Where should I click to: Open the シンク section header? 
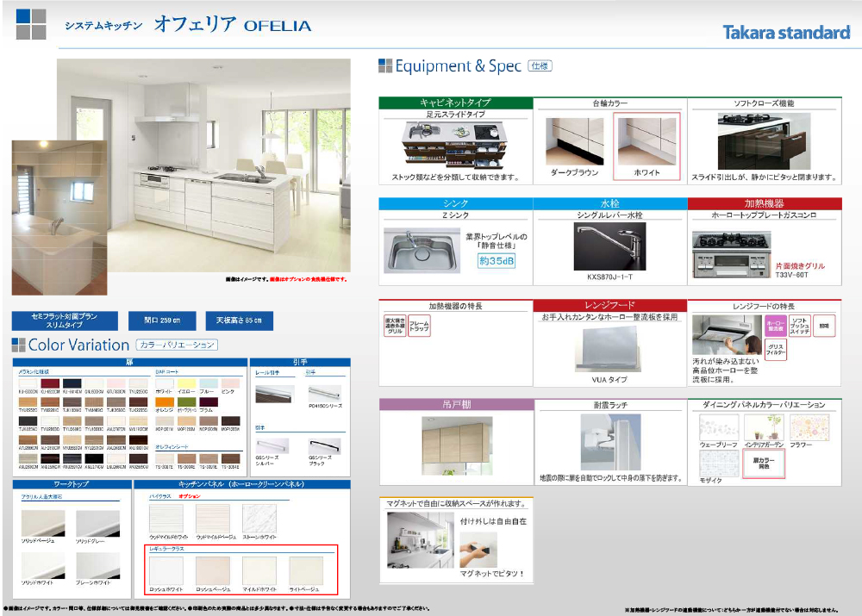pos(456,203)
